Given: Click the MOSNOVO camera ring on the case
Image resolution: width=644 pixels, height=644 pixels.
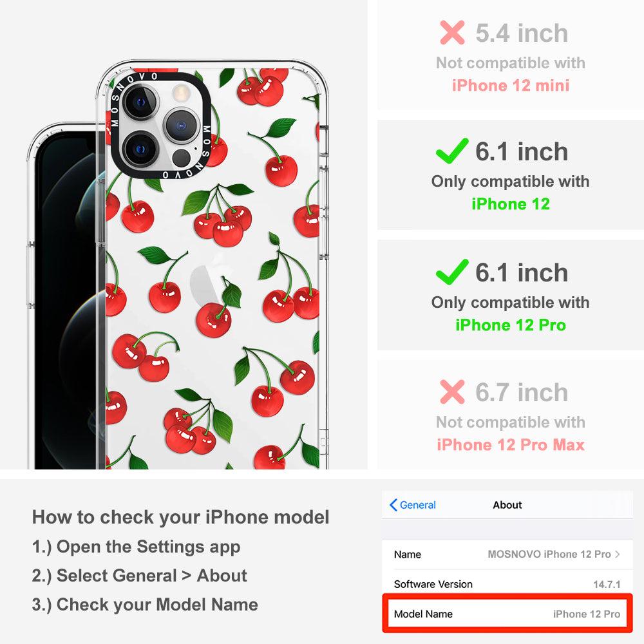Looking at the screenshot, I should click(x=160, y=126).
